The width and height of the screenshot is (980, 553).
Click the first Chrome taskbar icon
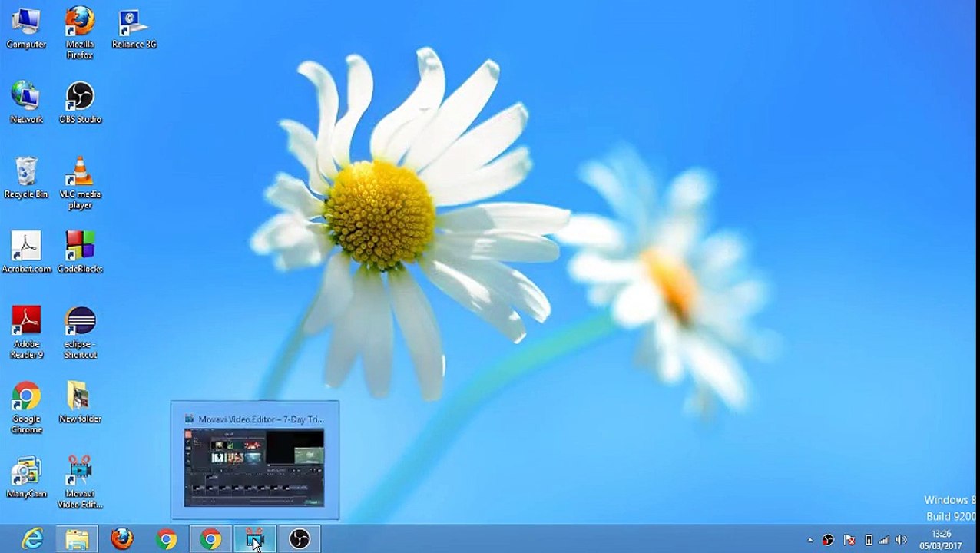pos(166,539)
